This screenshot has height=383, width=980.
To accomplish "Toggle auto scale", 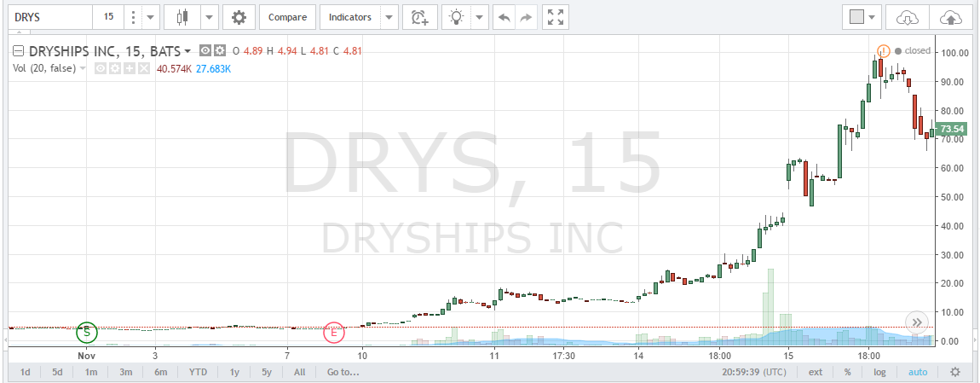I will [x=917, y=372].
